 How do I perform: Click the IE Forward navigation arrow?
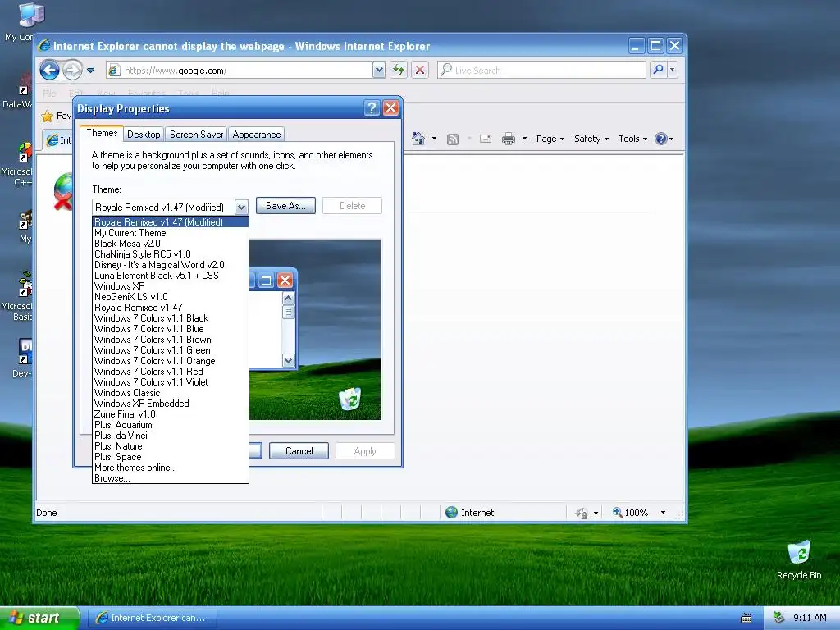click(72, 70)
